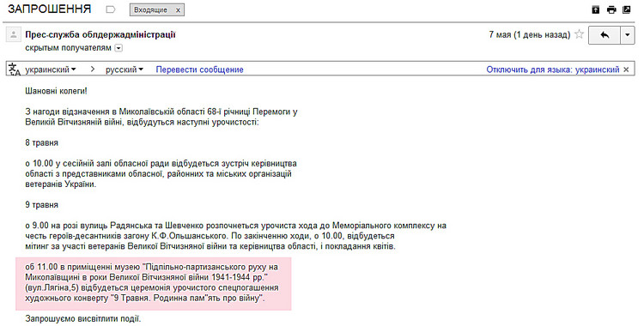This screenshot has width=644, height=326.
Task: Show recipient details dropdown arrow
Action: pos(118,48)
